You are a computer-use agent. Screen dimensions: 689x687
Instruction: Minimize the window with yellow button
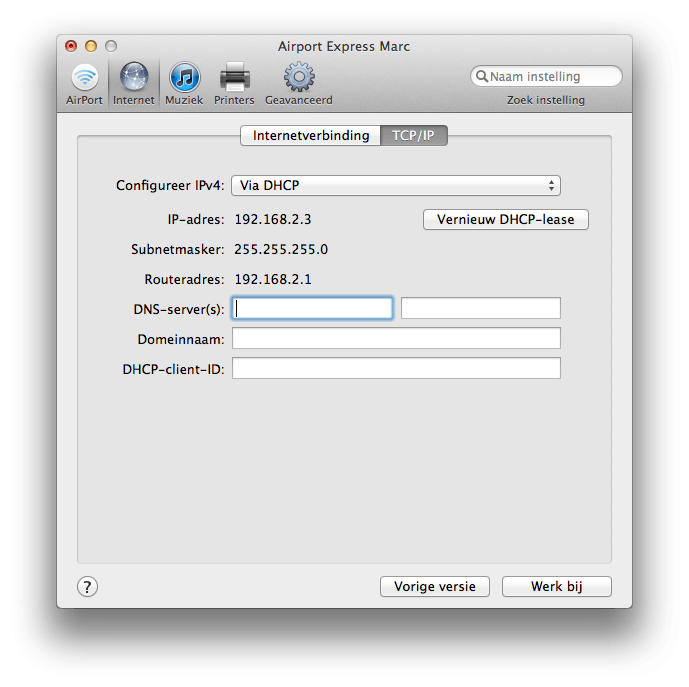click(91, 46)
